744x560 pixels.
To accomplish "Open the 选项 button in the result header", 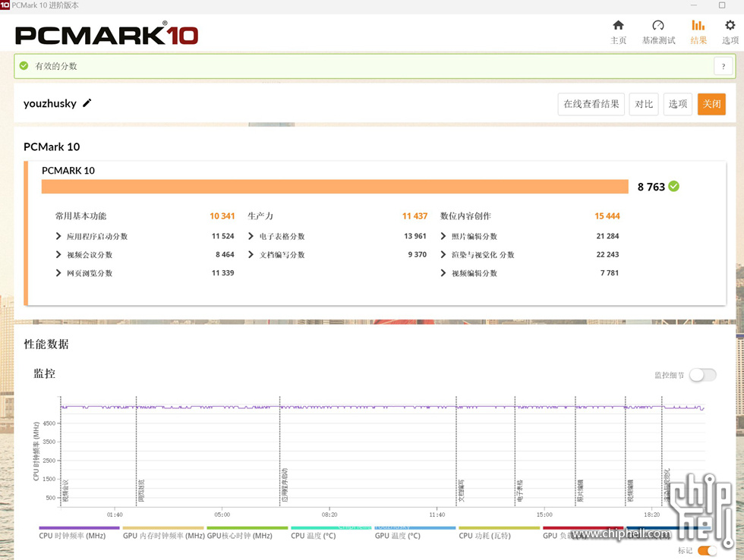I will coord(677,104).
